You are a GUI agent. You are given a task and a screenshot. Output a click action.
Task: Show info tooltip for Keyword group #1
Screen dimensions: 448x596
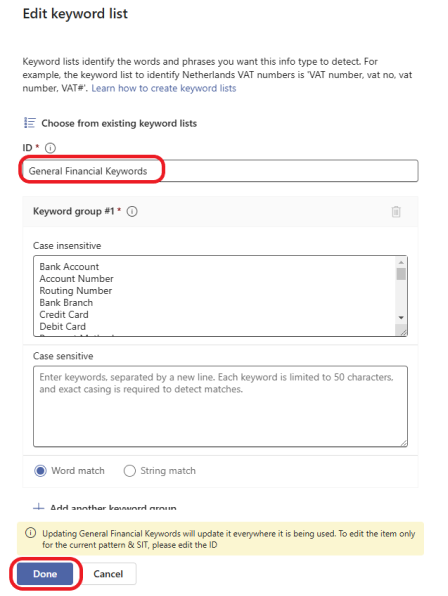click(x=132, y=211)
